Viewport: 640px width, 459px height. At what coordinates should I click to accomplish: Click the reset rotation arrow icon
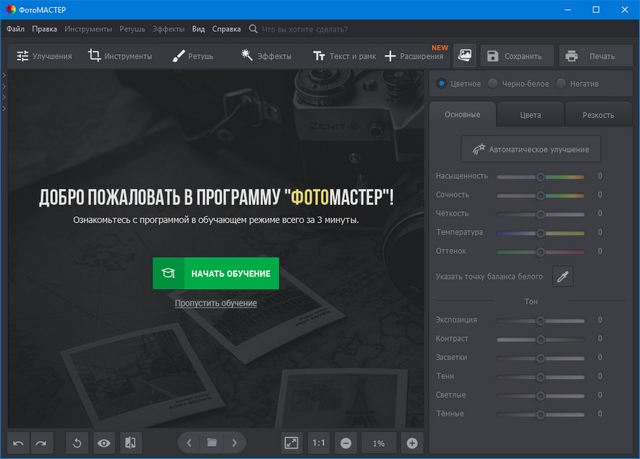coord(77,442)
